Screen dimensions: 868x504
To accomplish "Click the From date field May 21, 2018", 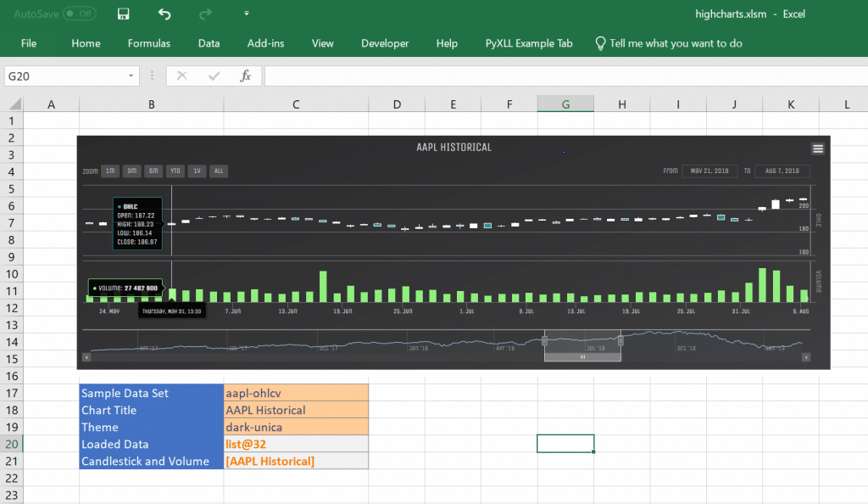I will 709,171.
